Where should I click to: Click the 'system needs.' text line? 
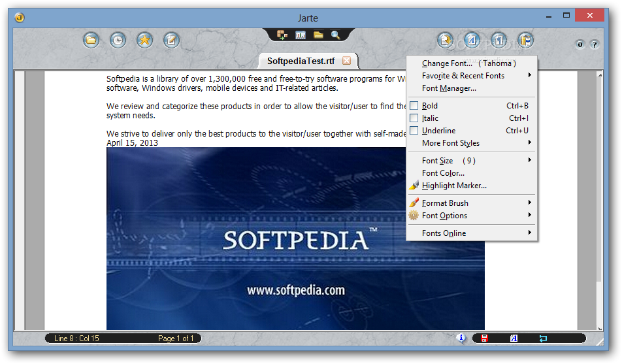pyautogui.click(x=131, y=116)
